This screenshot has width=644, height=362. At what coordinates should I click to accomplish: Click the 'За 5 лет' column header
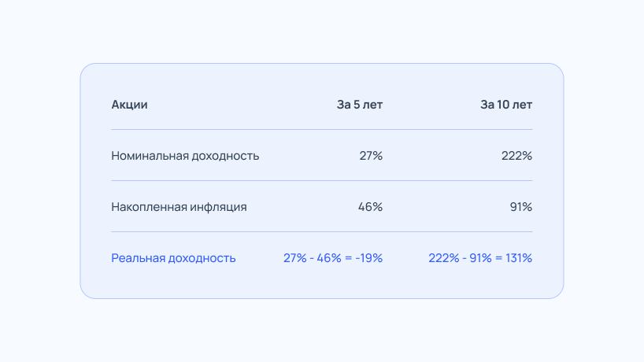coord(360,105)
